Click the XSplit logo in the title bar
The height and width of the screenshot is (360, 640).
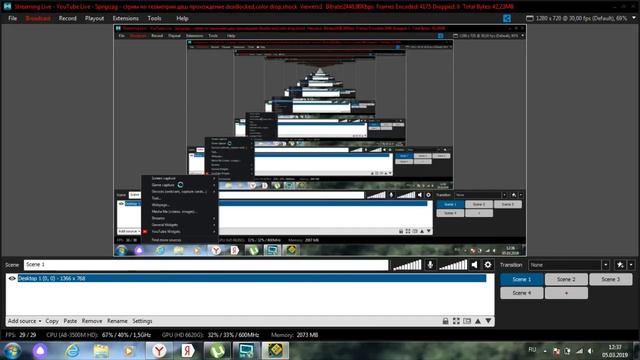[7, 6]
